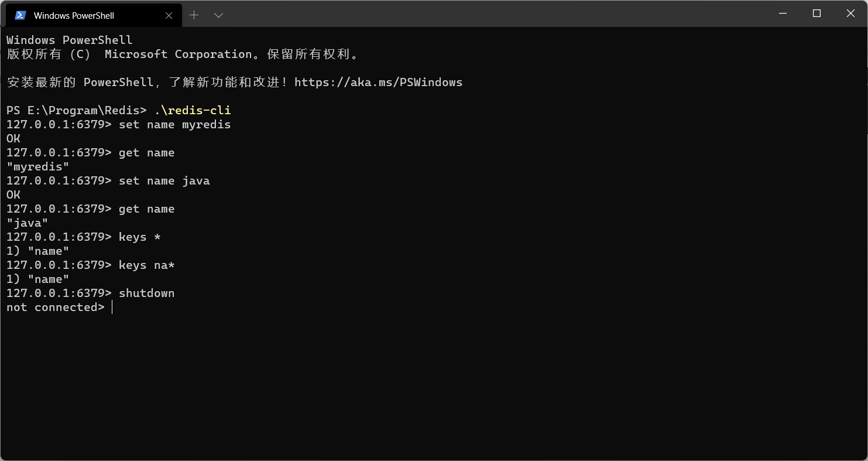Click the 'PS E:\Program\Redis>' prompt
The height and width of the screenshot is (461, 868).
point(77,110)
